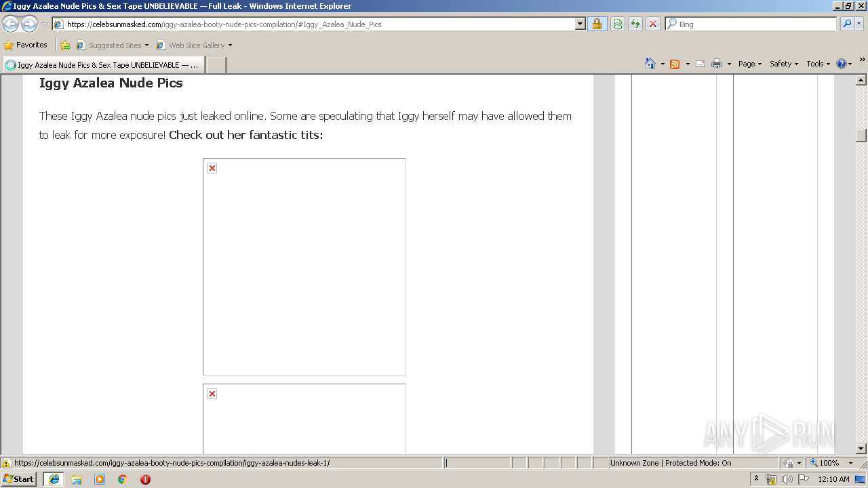The width and height of the screenshot is (868, 488).
Task: Click the second broken image placeholder
Action: coord(304,419)
